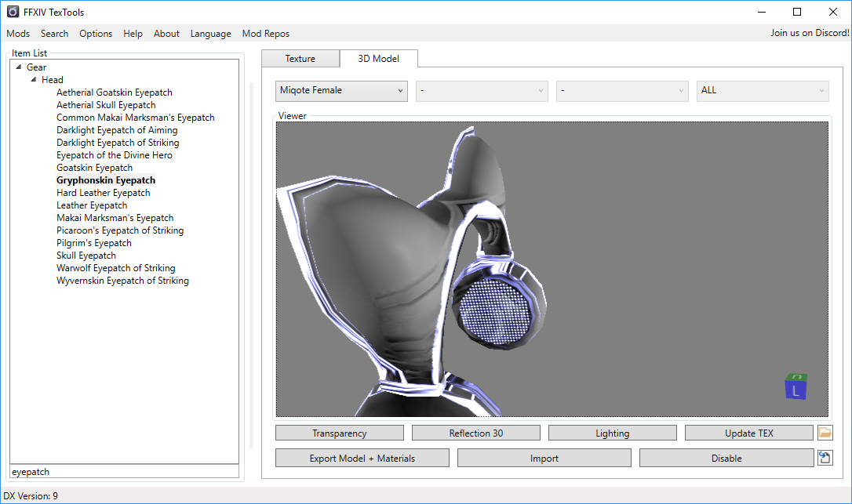The width and height of the screenshot is (852, 504).
Task: Open the Miqote Female race dropdown
Action: [341, 90]
